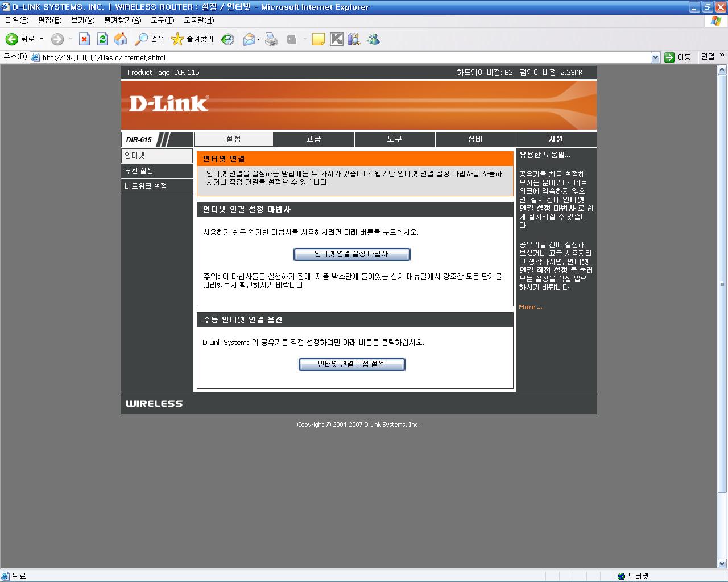Click the WIRELESS footer logo
This screenshot has height=582, width=728.
tap(154, 404)
